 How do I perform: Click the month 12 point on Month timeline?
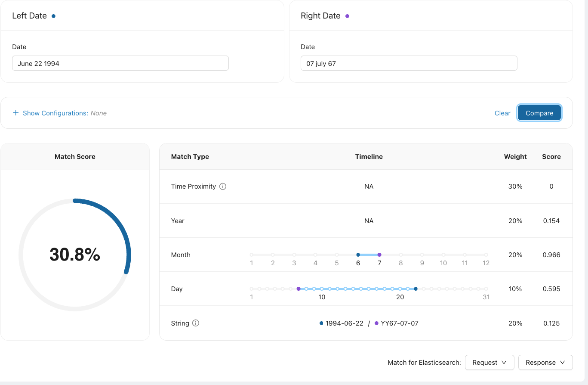(486, 255)
